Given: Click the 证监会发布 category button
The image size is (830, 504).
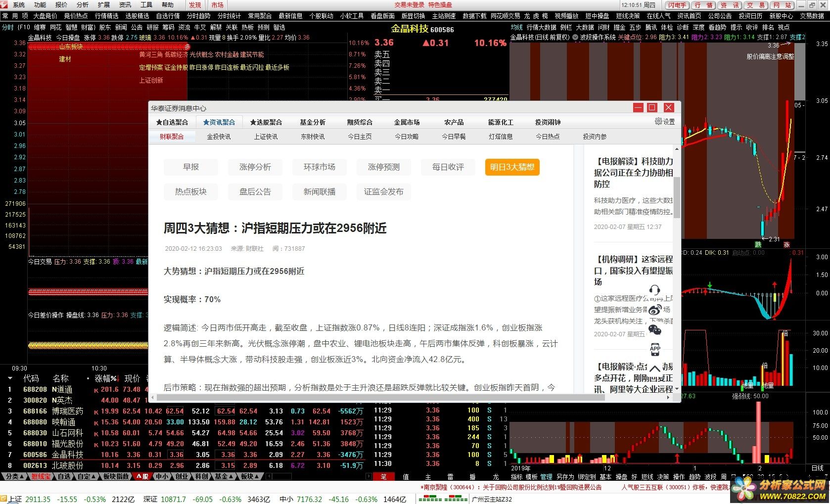Looking at the screenshot, I should tap(384, 192).
